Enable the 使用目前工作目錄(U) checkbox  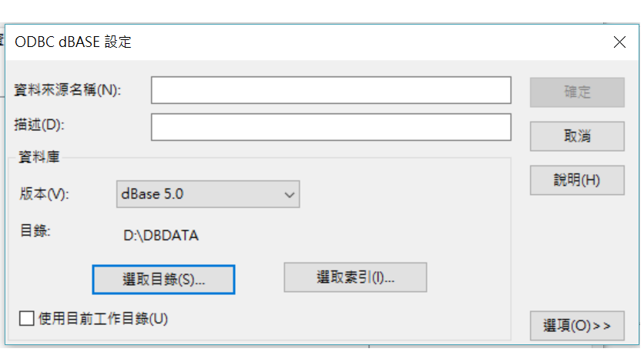[x=27, y=318]
